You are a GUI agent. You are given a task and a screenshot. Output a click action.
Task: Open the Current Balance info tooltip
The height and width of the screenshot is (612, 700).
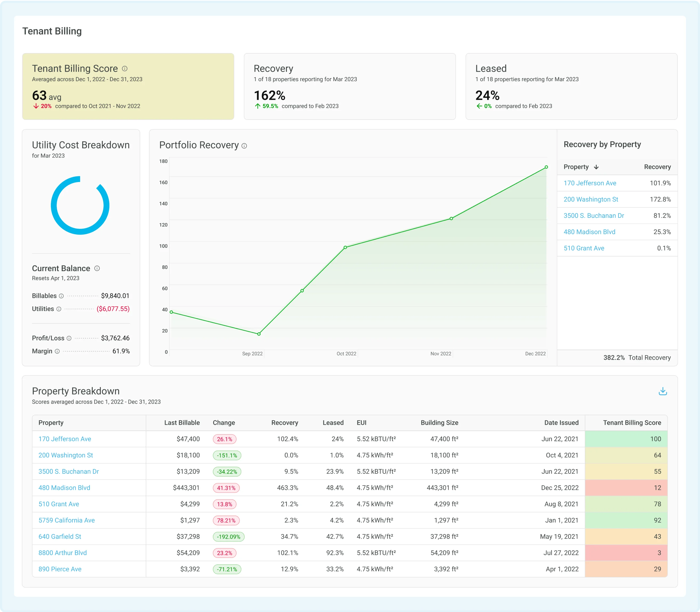97,269
